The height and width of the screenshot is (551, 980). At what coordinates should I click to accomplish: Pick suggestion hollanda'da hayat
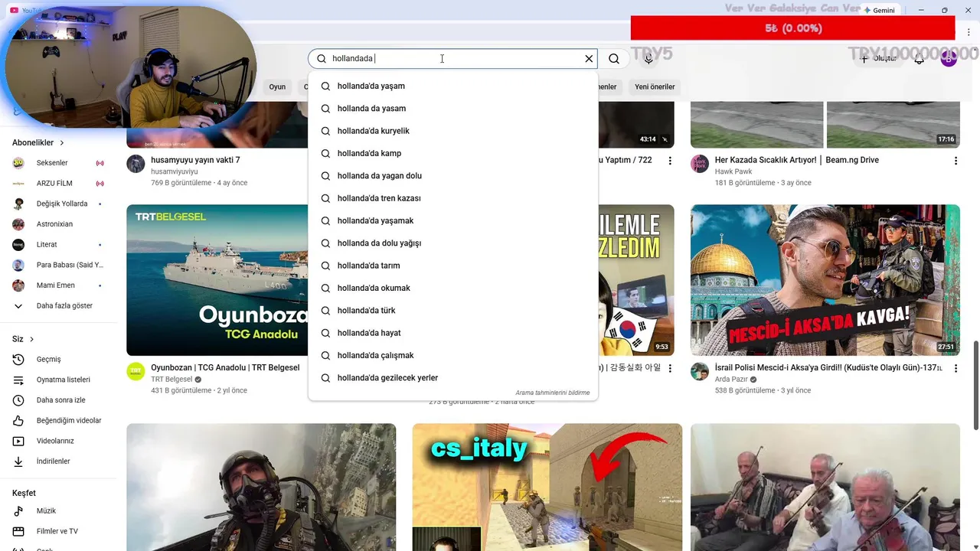[x=452, y=333]
